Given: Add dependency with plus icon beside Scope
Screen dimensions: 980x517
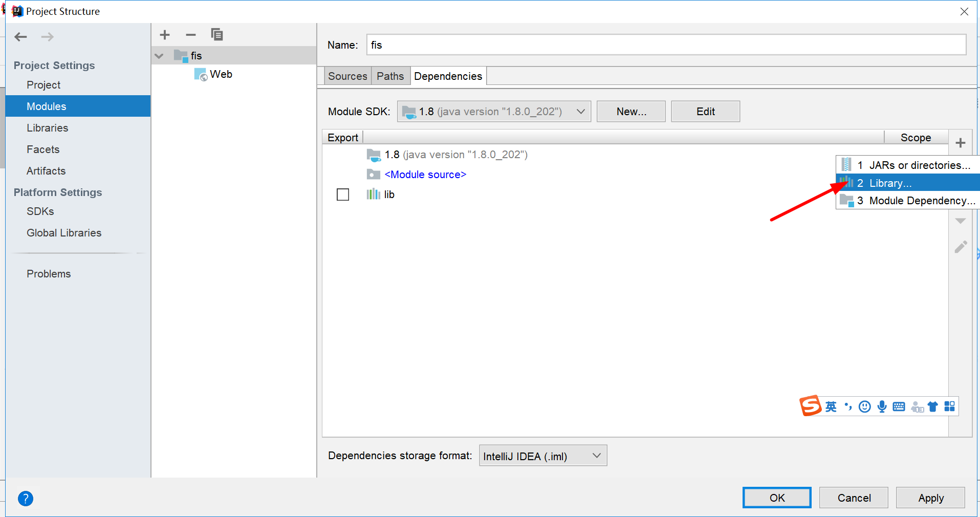Looking at the screenshot, I should click(x=961, y=143).
